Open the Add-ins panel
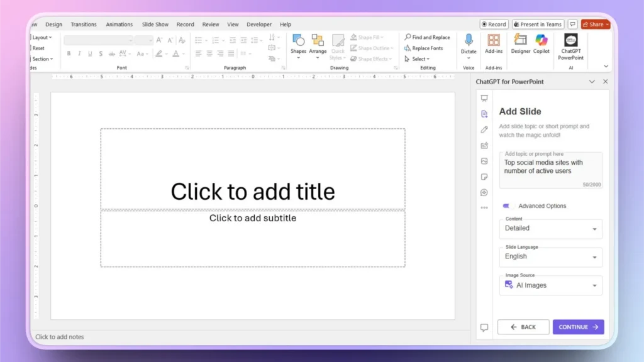 point(493,45)
